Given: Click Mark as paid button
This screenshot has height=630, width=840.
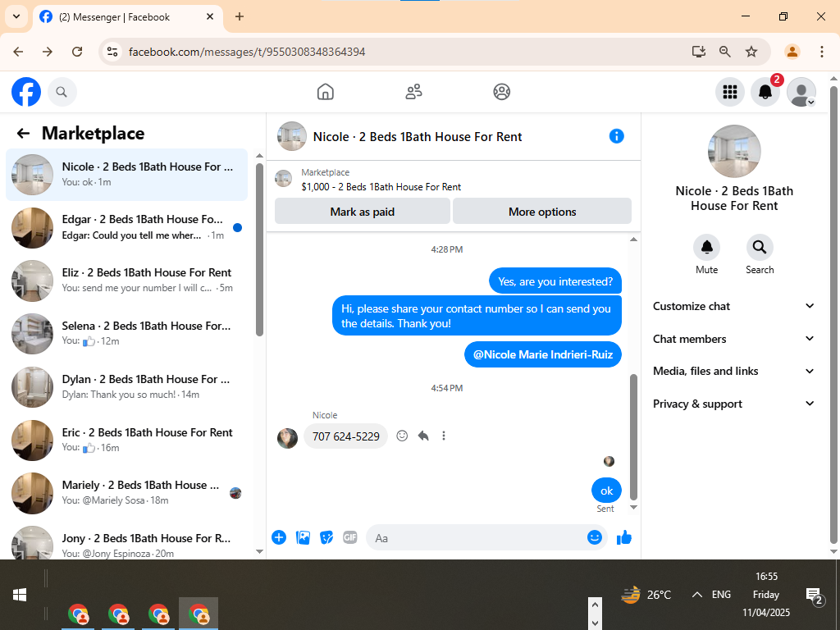Looking at the screenshot, I should tap(362, 212).
